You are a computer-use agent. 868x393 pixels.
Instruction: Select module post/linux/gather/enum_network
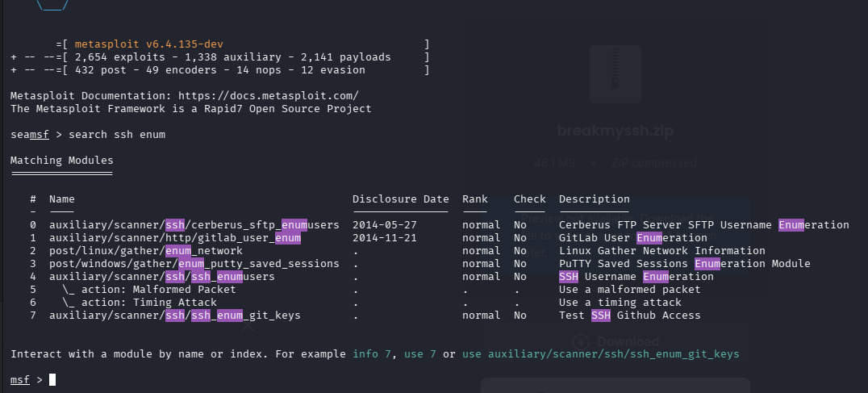pos(145,251)
